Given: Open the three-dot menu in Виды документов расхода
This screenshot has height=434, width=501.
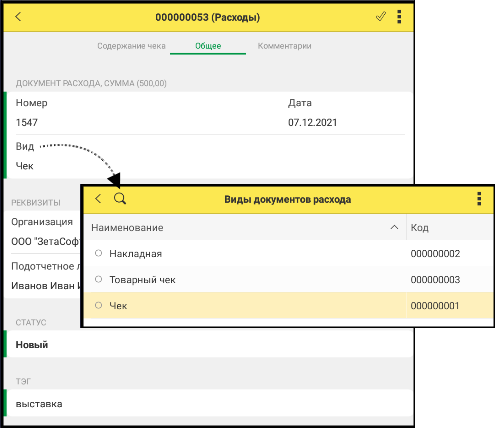Looking at the screenshot, I should (479, 199).
